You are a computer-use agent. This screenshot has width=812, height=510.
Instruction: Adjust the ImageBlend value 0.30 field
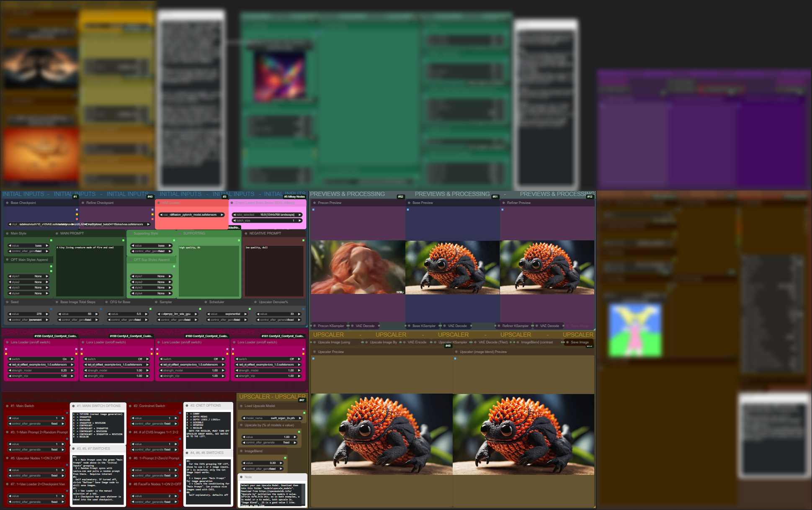tap(263, 463)
